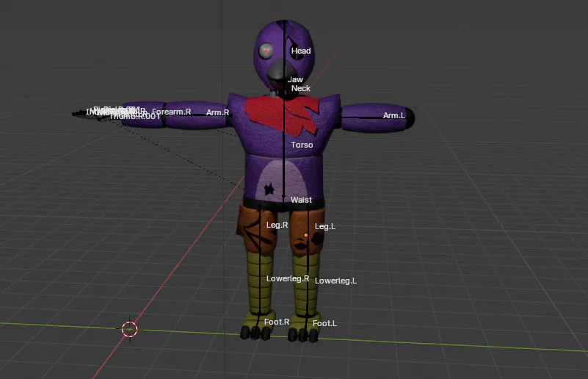Select the Jaw bone label

295,79
